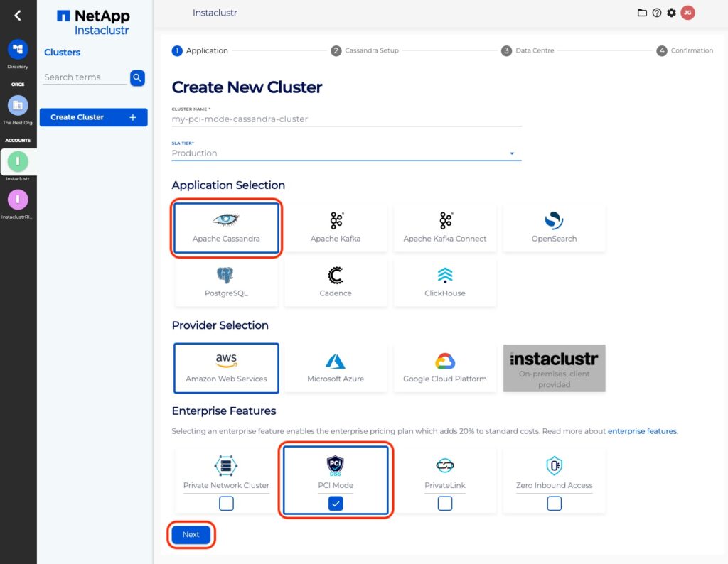
Task: Open the Directory icon in sidebar
Action: point(18,50)
